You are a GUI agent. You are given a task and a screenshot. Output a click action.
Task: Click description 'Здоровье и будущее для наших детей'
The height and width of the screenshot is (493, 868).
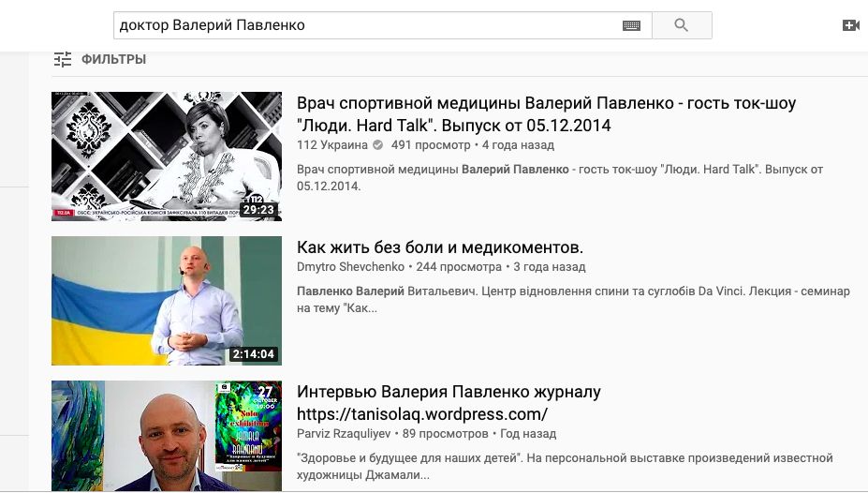(x=565, y=467)
